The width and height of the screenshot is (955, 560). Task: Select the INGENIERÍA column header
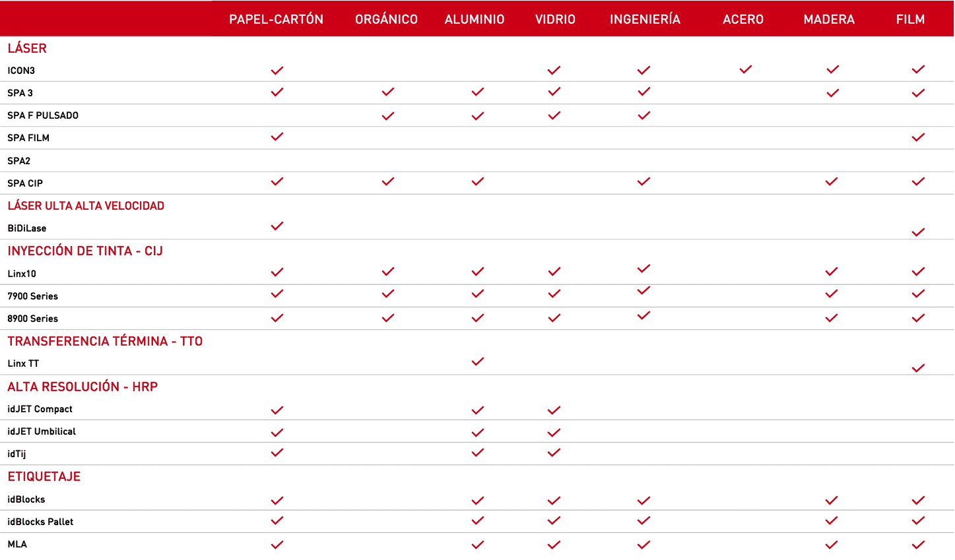pos(645,19)
